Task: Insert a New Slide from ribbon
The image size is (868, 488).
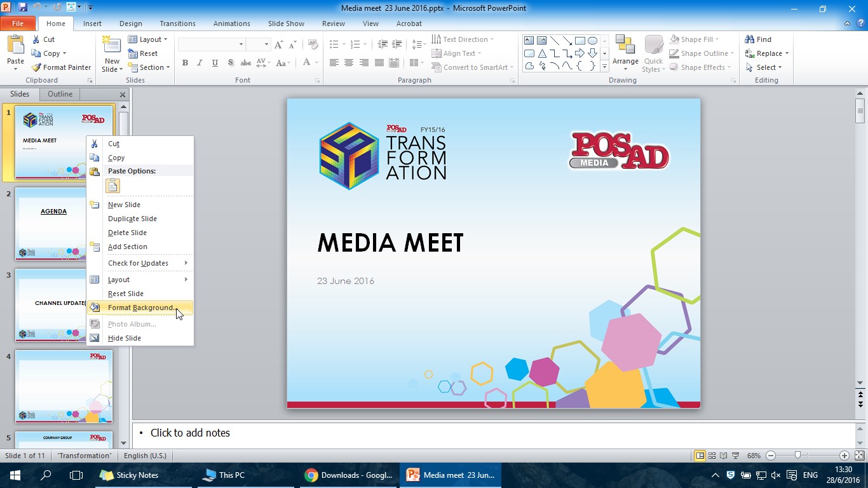Action: click(112, 54)
